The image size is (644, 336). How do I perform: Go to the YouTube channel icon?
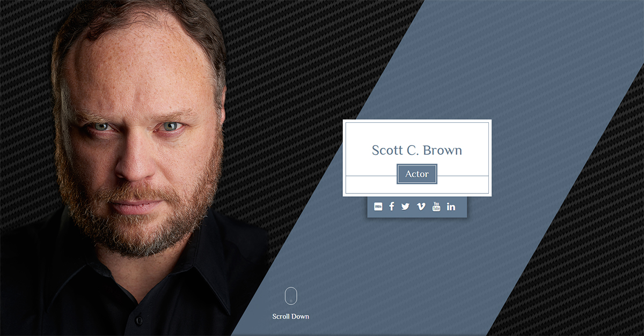[436, 206]
